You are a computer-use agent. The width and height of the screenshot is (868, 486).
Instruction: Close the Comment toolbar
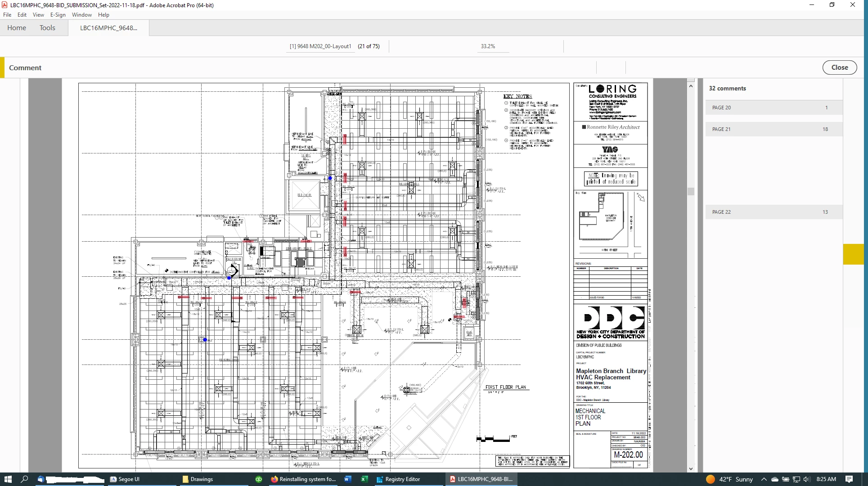coord(839,67)
